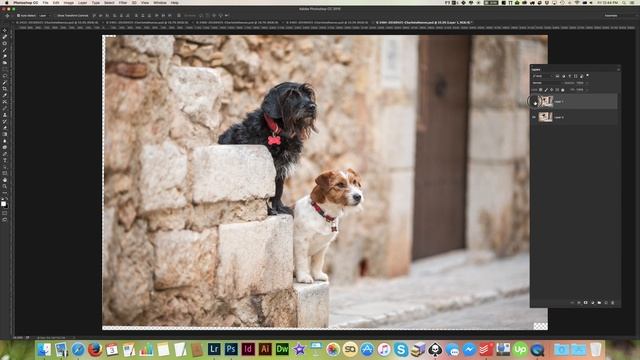Click the Layer 1 thumbnail
Viewport: 640px width, 360px height.
pos(547,101)
